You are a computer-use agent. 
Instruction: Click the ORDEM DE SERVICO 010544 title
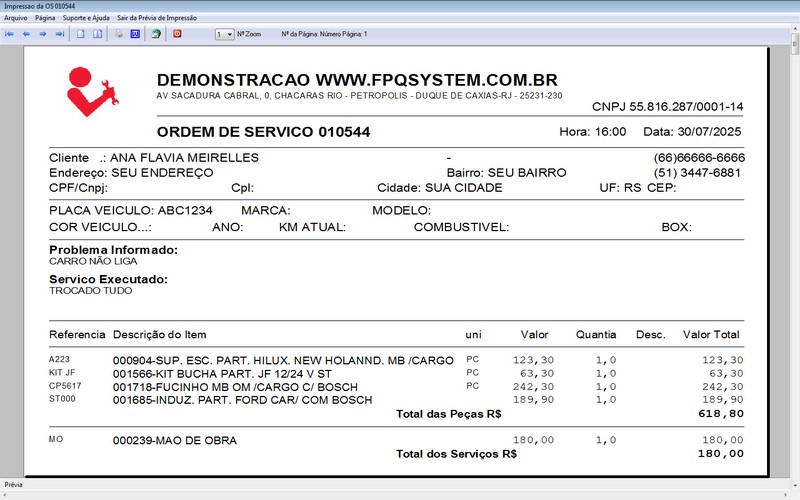tap(263, 132)
